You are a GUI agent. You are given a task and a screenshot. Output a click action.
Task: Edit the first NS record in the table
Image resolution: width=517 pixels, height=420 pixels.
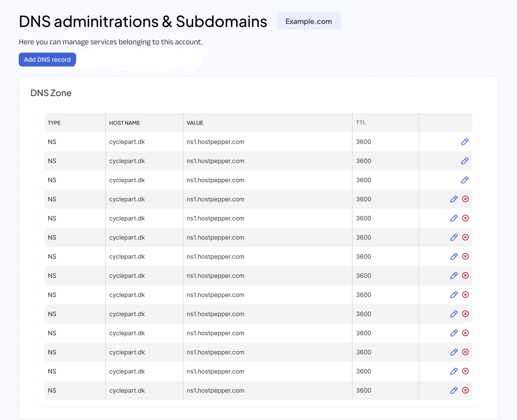[465, 142]
